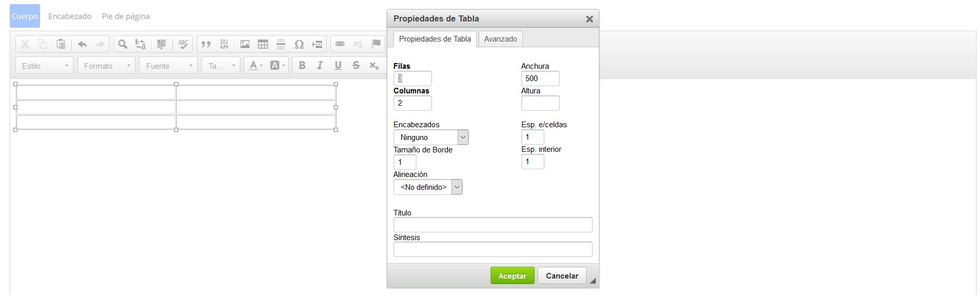Image resolution: width=980 pixels, height=295 pixels.
Task: Click the insert table toolbar icon
Action: (263, 44)
